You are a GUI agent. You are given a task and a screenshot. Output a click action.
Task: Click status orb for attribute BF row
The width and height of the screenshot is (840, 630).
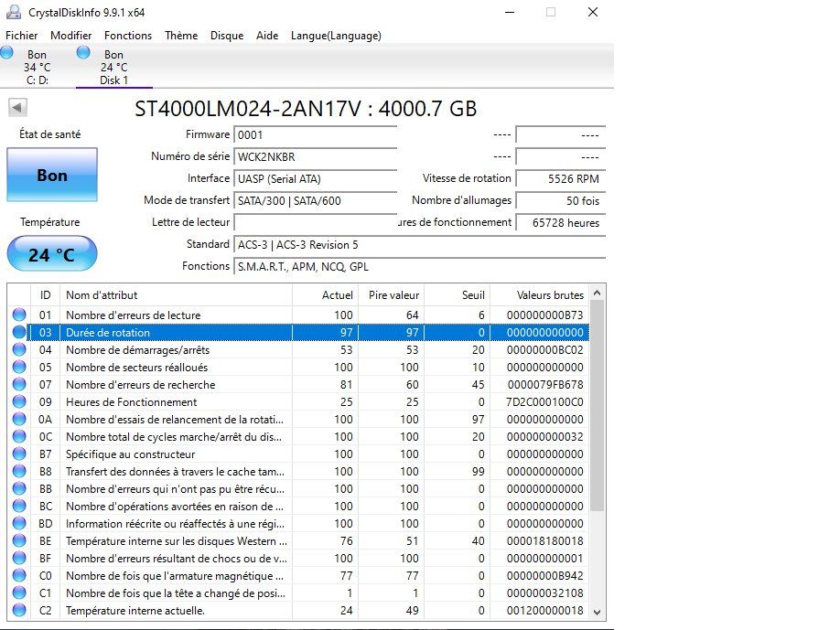(x=19, y=559)
